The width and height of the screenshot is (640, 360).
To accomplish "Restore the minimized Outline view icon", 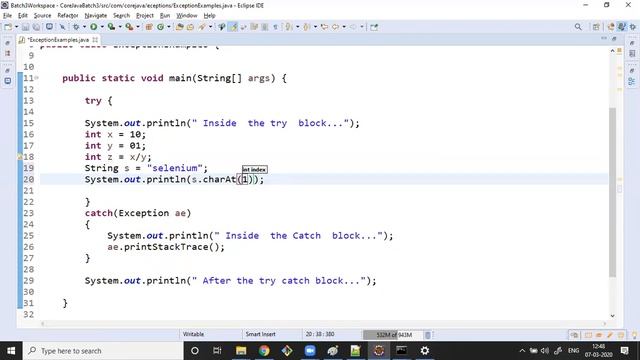I will (632, 82).
